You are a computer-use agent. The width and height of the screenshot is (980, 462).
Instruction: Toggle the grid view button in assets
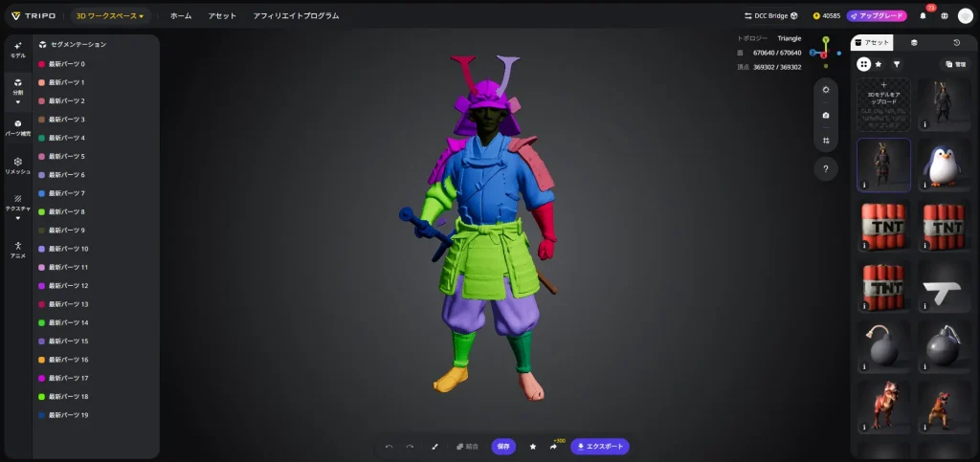click(863, 64)
